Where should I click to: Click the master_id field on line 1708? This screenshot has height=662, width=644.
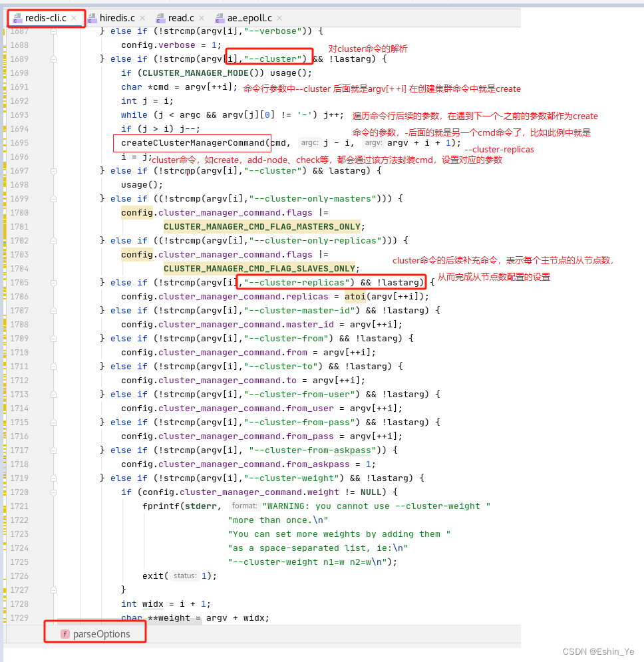point(310,325)
